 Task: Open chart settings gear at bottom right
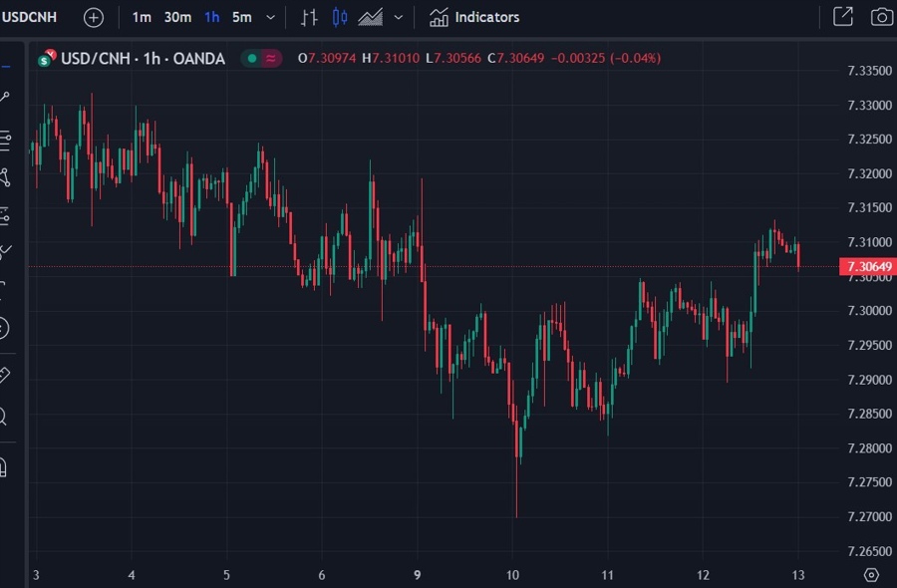click(x=871, y=575)
